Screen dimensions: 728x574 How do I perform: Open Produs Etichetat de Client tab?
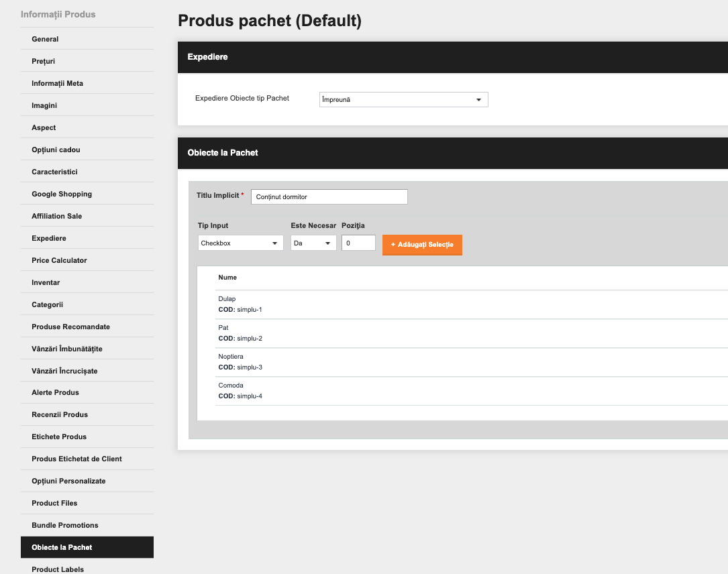coord(87,459)
